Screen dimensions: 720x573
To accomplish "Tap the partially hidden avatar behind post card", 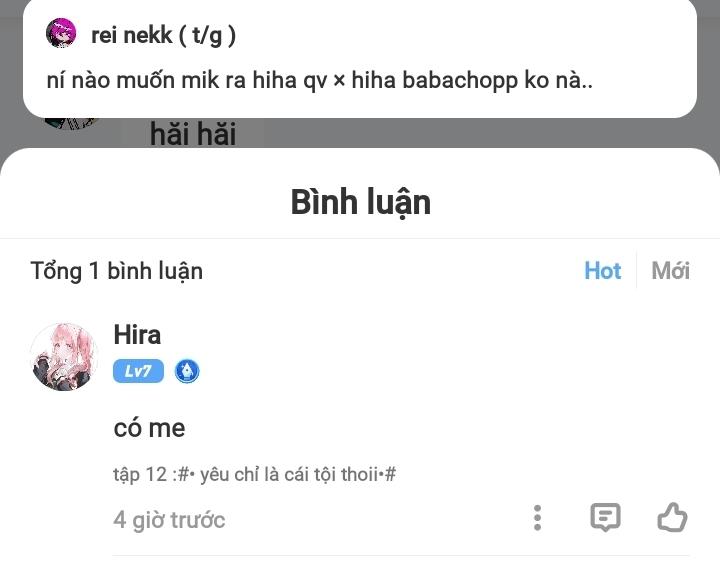I will click(x=70, y=123).
